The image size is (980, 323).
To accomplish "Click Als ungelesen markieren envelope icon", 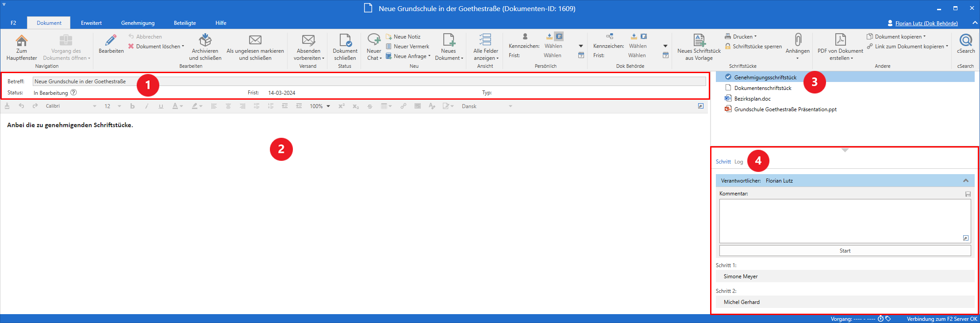I will click(255, 41).
